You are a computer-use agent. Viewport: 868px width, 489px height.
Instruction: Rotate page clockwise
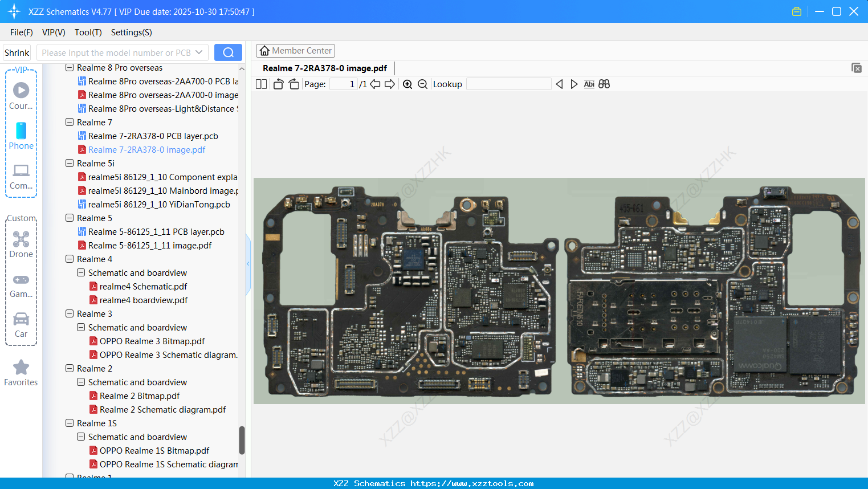click(x=294, y=84)
